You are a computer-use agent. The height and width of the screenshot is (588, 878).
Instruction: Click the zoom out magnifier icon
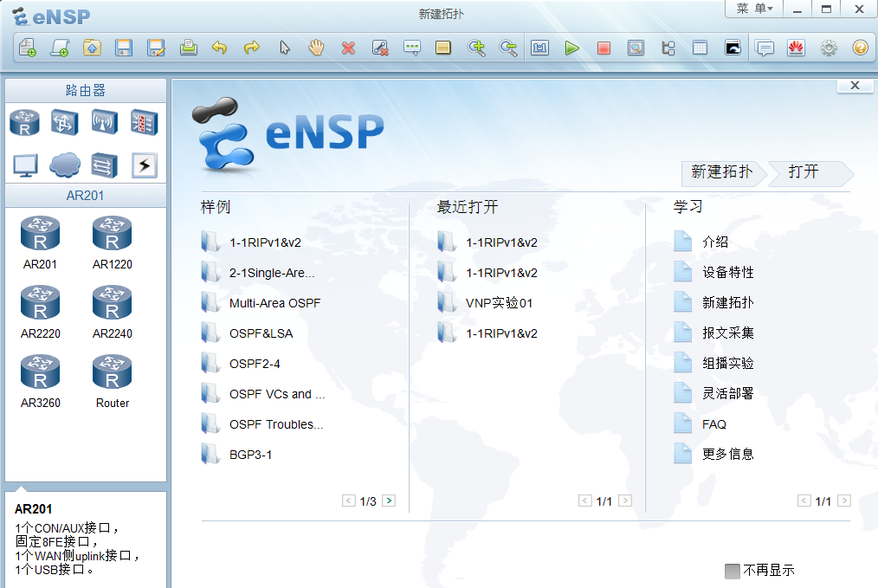pos(508,48)
